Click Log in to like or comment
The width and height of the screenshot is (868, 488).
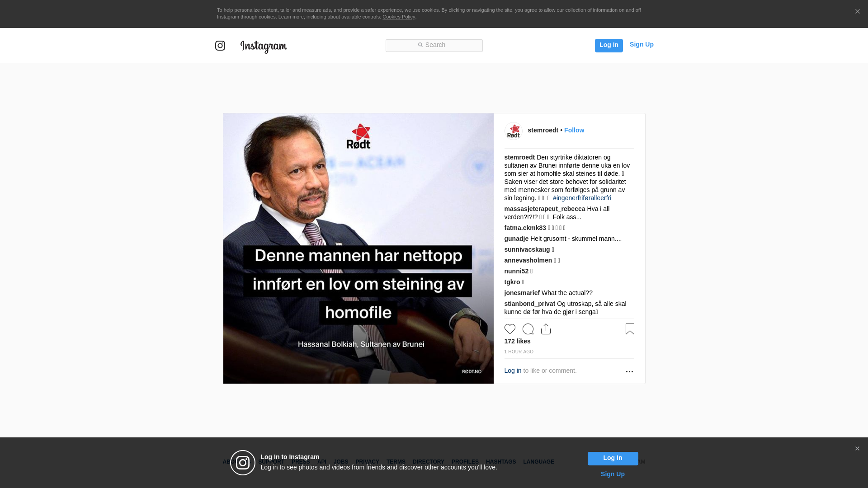coord(513,371)
